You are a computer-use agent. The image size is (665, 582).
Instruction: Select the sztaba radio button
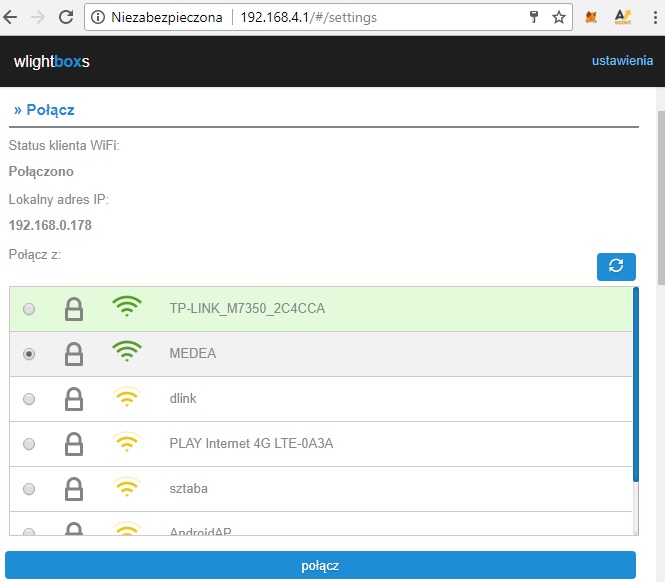(x=29, y=489)
